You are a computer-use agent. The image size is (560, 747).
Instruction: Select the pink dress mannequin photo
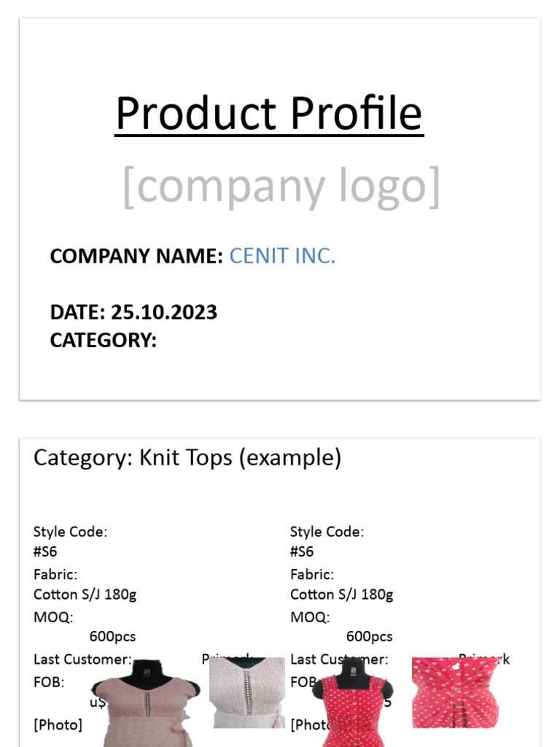coord(146,703)
